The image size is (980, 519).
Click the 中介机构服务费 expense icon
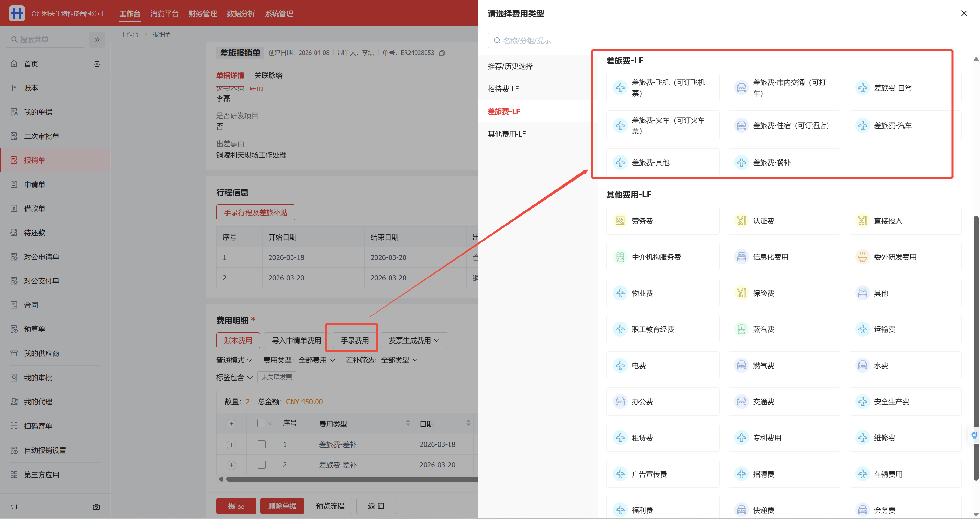620,257
